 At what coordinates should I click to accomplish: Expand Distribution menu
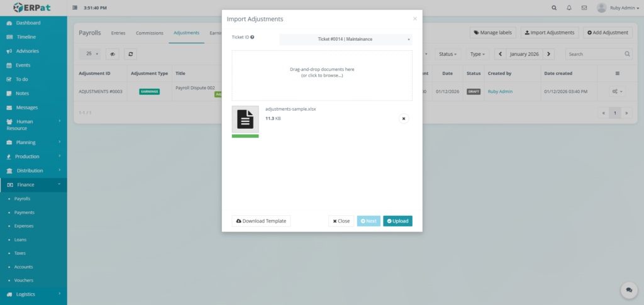click(x=33, y=170)
